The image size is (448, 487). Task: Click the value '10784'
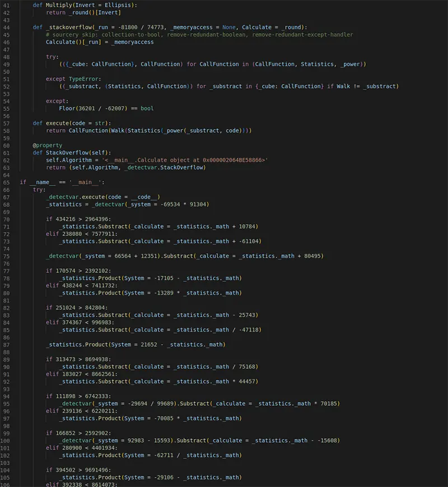pyautogui.click(x=247, y=227)
